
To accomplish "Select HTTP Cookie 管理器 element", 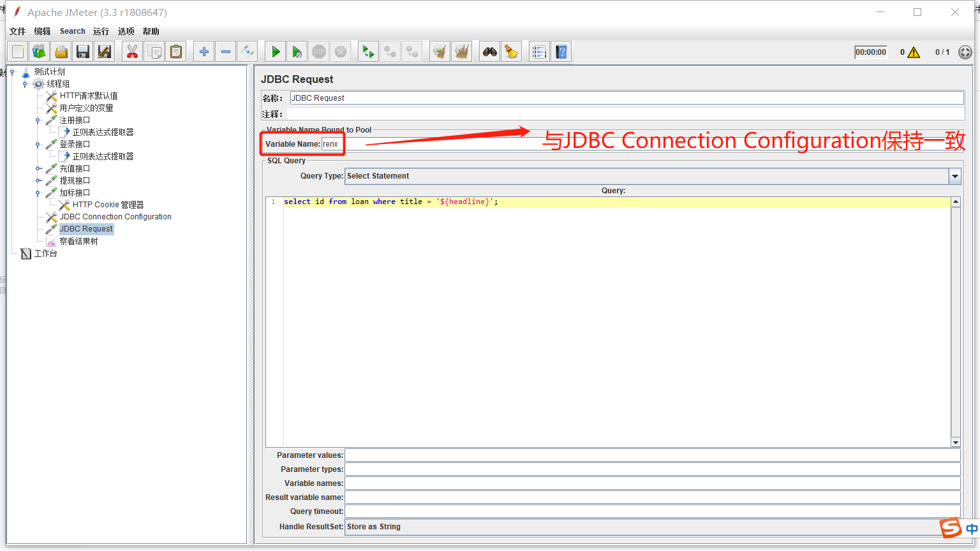I will pyautogui.click(x=108, y=205).
